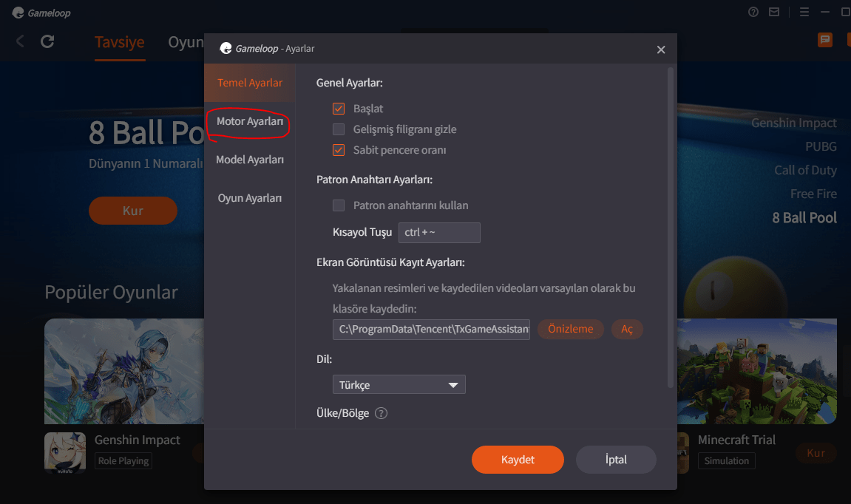Switch to Model Ayarları tab
851x504 pixels.
[x=250, y=160]
